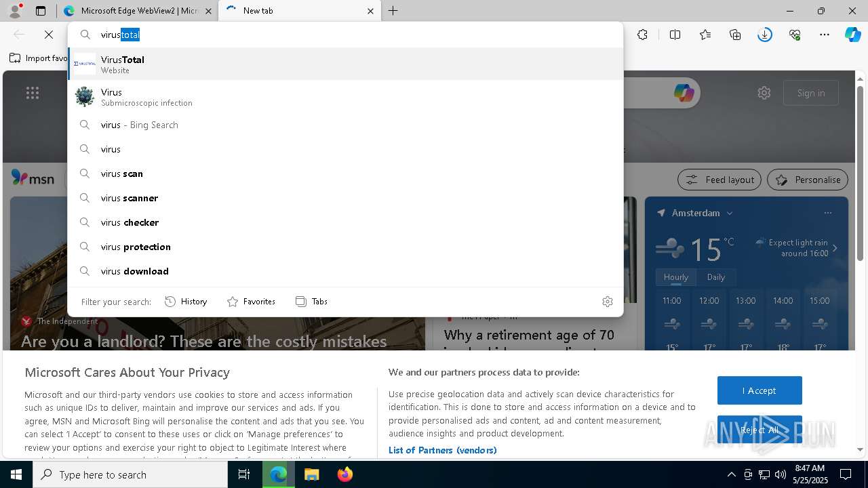This screenshot has height=488, width=868.
Task: Open the light rain forecast arrow
Action: (x=835, y=248)
